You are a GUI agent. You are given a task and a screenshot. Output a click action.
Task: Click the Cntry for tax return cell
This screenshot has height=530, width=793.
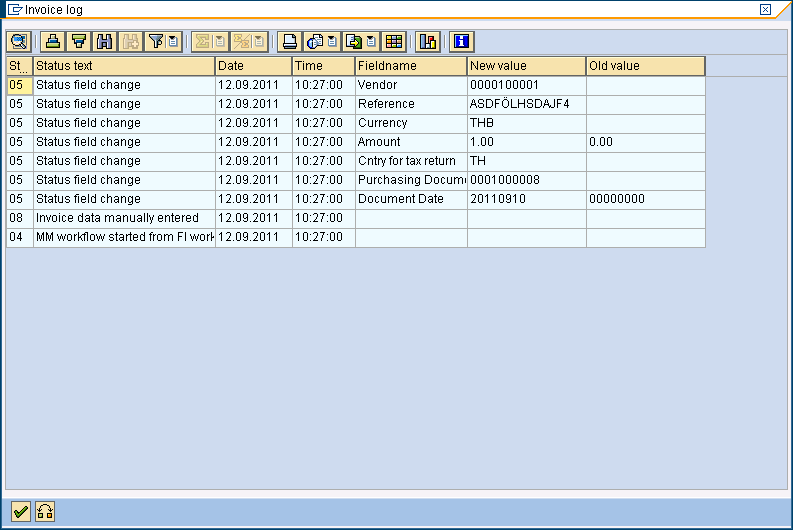[411, 161]
